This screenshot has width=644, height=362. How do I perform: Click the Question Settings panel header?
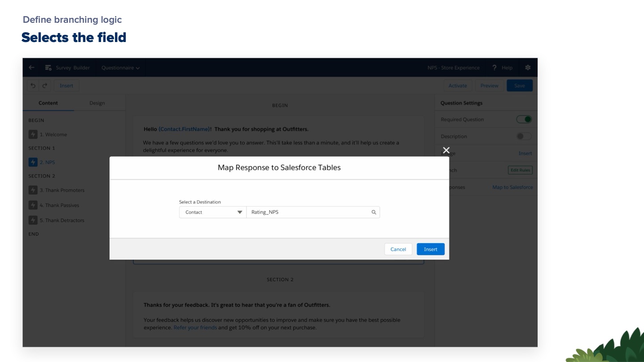(x=462, y=103)
